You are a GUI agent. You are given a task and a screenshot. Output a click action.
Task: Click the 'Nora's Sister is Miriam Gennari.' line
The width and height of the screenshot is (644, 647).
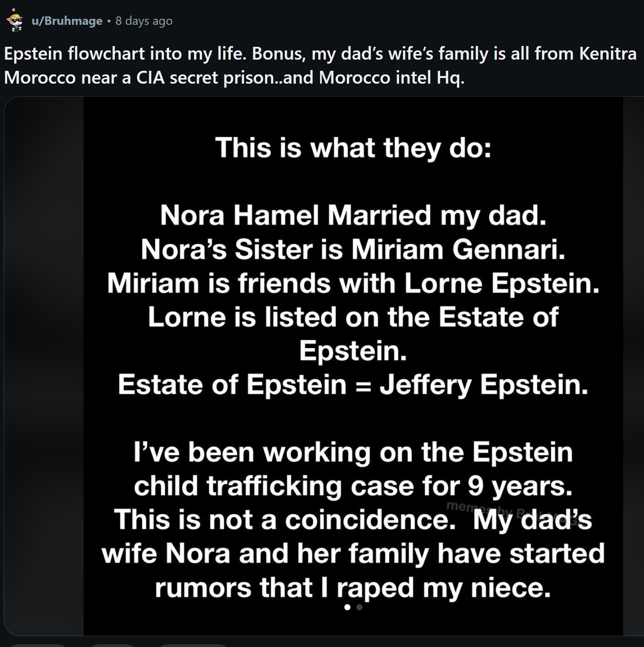[x=353, y=249]
